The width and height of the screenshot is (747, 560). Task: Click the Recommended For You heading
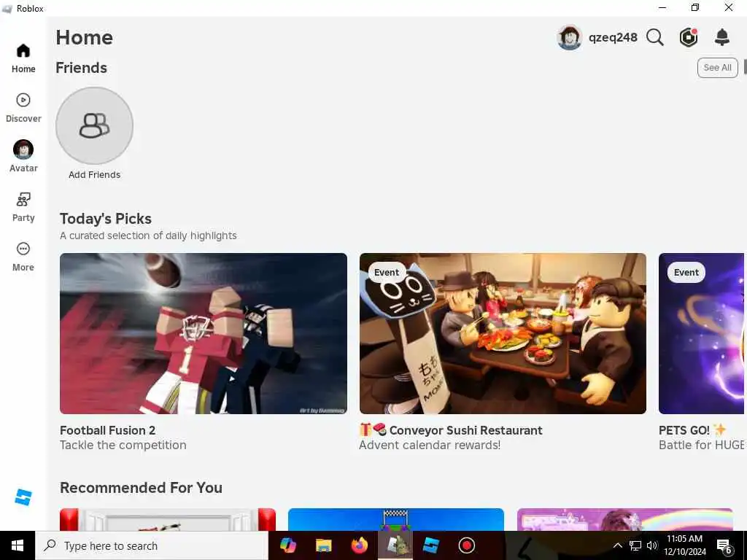[x=141, y=488]
